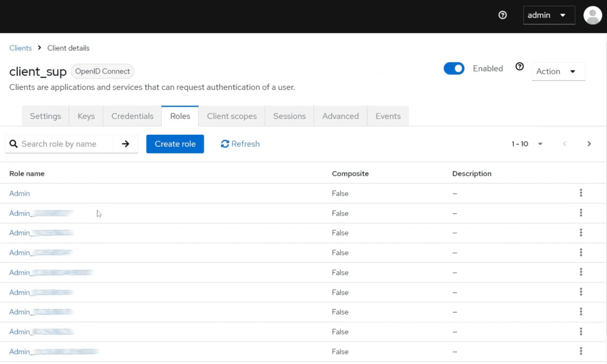
Task: Click the magnifier icon in role search
Action: click(13, 144)
